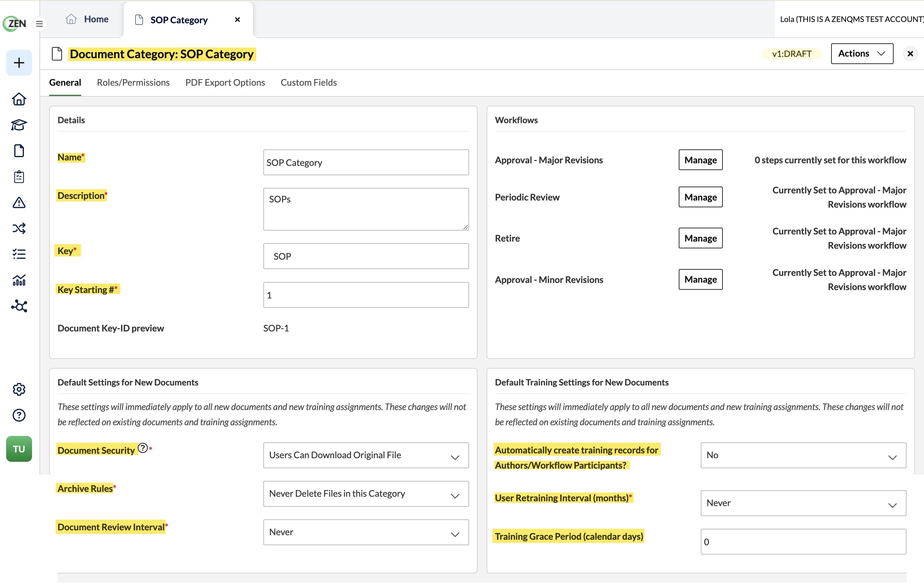This screenshot has height=585, width=924.
Task: Open the network nodes icon in sidebar
Action: pos(19,306)
